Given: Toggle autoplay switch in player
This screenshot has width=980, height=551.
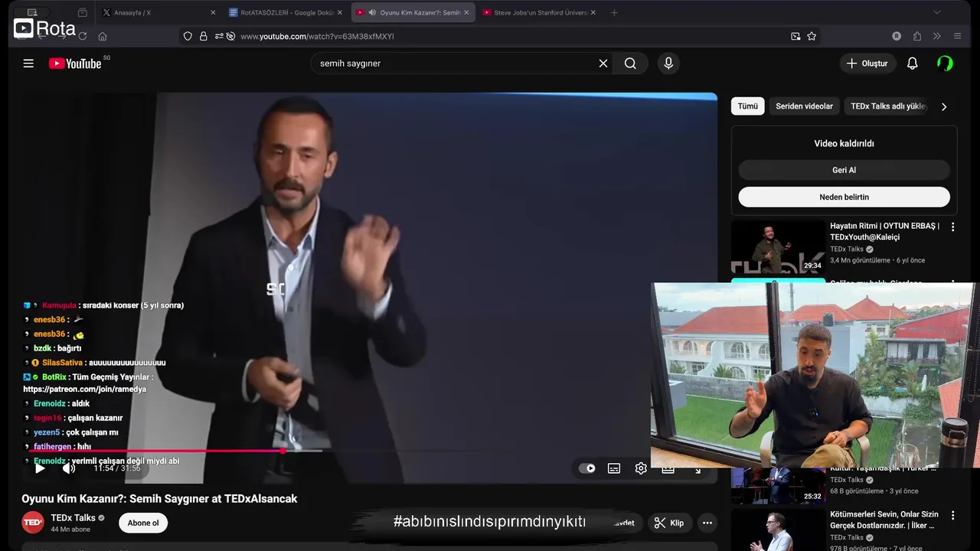Looking at the screenshot, I should (587, 468).
